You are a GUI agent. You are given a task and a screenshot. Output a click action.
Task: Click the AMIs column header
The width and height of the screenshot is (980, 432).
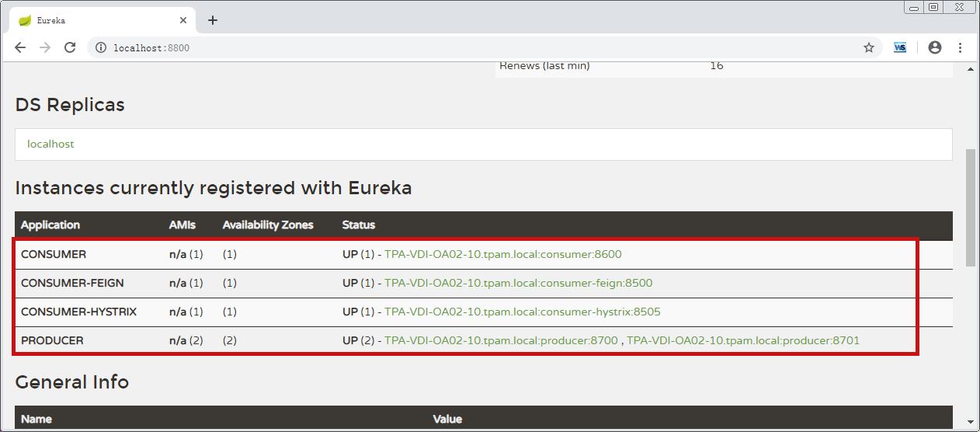182,225
